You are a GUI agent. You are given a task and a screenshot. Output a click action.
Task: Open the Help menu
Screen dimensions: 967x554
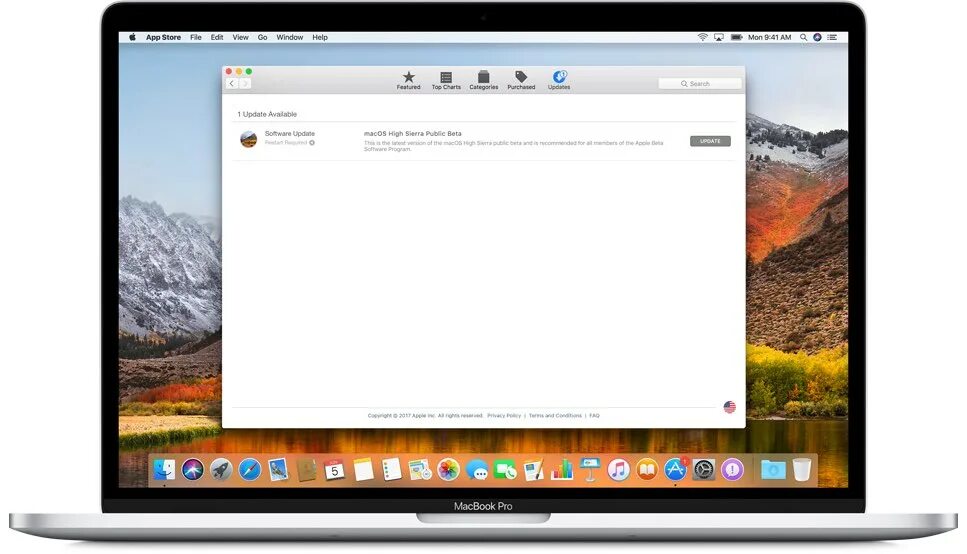click(x=320, y=37)
